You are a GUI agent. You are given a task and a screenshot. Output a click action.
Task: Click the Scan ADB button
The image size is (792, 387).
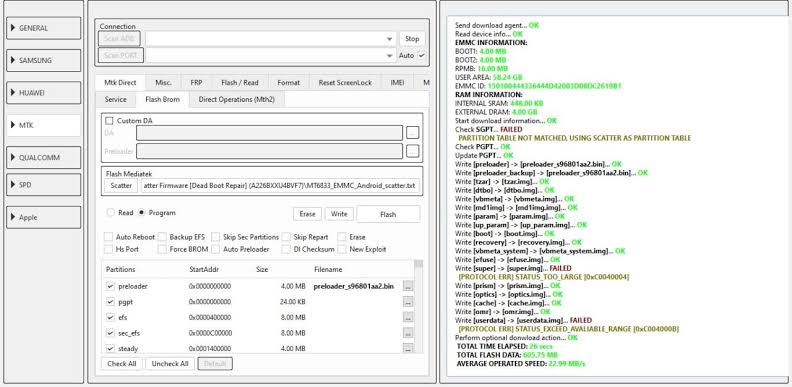pos(119,39)
